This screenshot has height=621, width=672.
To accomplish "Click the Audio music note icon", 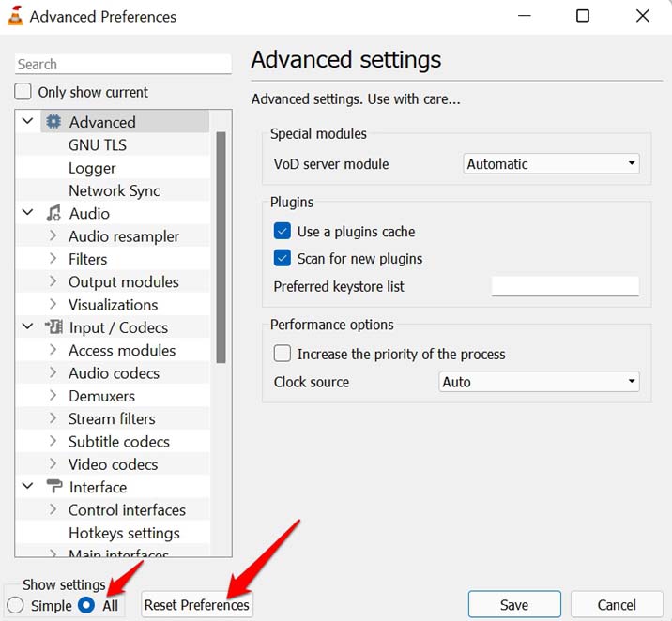I will (x=53, y=214).
